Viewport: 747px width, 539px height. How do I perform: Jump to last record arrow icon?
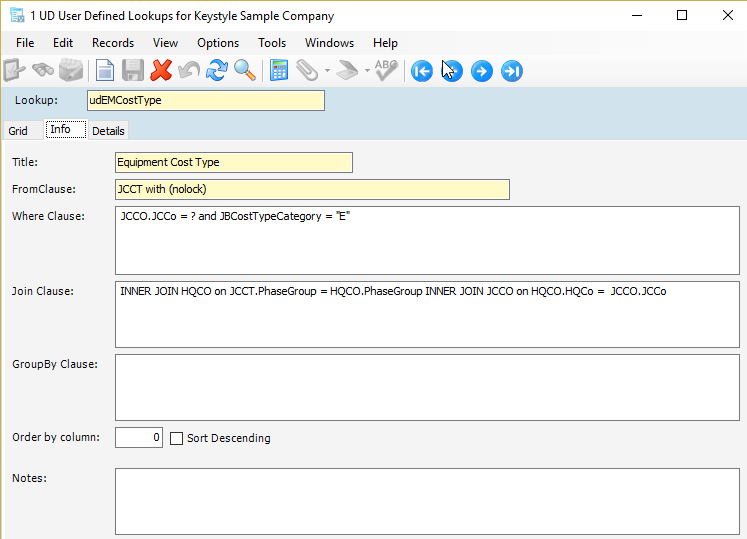[x=512, y=71]
